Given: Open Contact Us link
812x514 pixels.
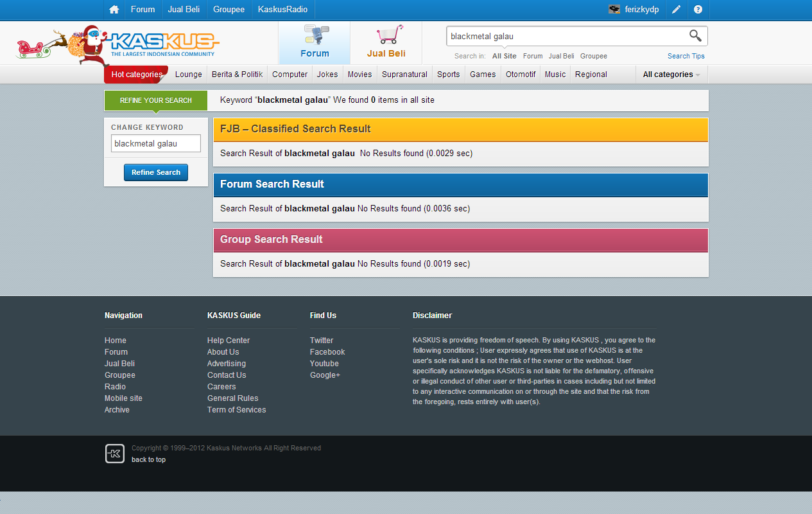Looking at the screenshot, I should pyautogui.click(x=227, y=375).
